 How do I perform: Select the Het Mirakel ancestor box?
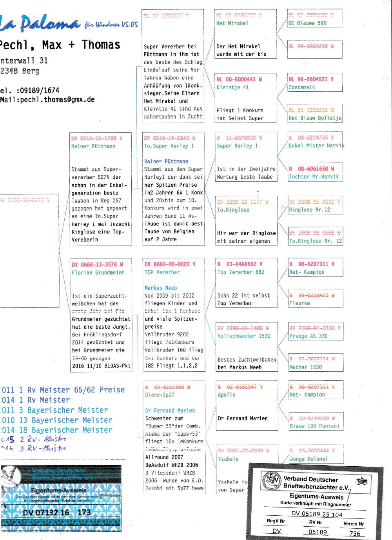pyautogui.click(x=246, y=34)
